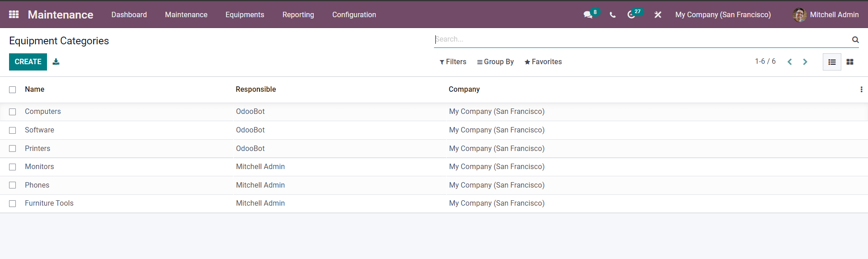Screen dimensions: 868x259
Task: Tick the Computers row checkbox
Action: [13, 112]
